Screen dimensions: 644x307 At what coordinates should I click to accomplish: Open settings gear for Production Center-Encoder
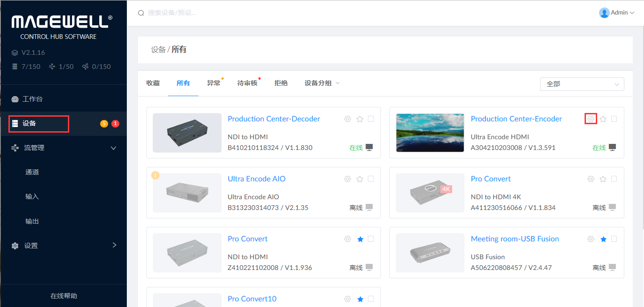[x=591, y=119]
